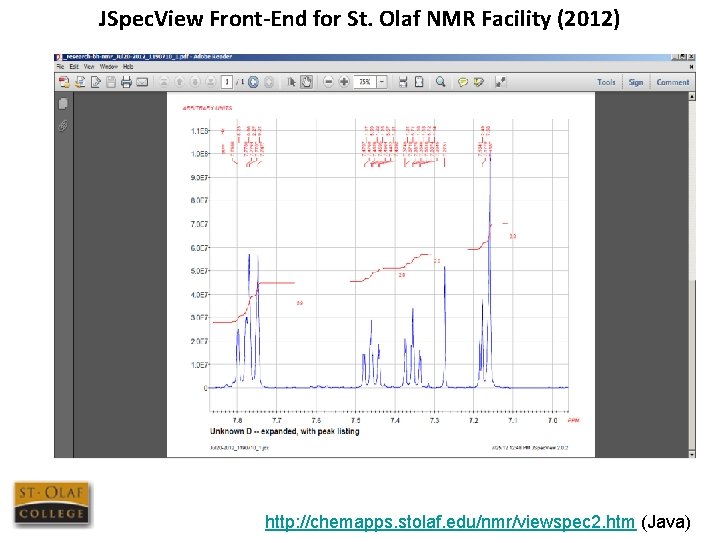Toggle read mode expand arrows icon
The height and width of the screenshot is (540, 720).
[x=501, y=82]
